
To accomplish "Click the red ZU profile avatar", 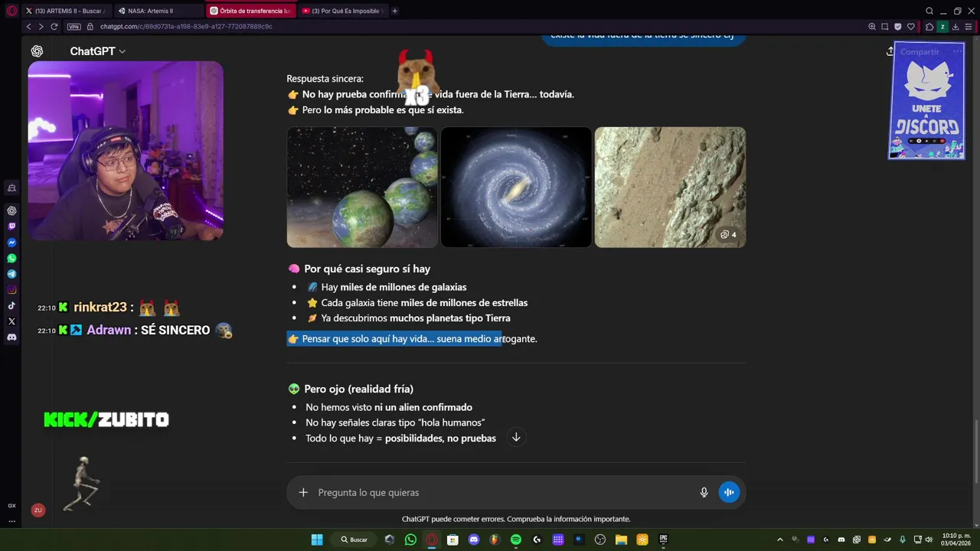I will (x=38, y=510).
